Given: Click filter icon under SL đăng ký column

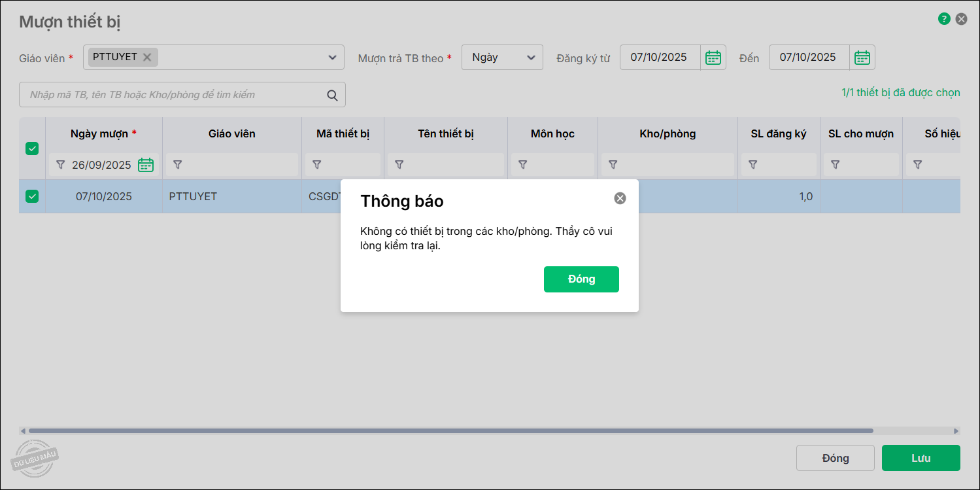Looking at the screenshot, I should (752, 165).
